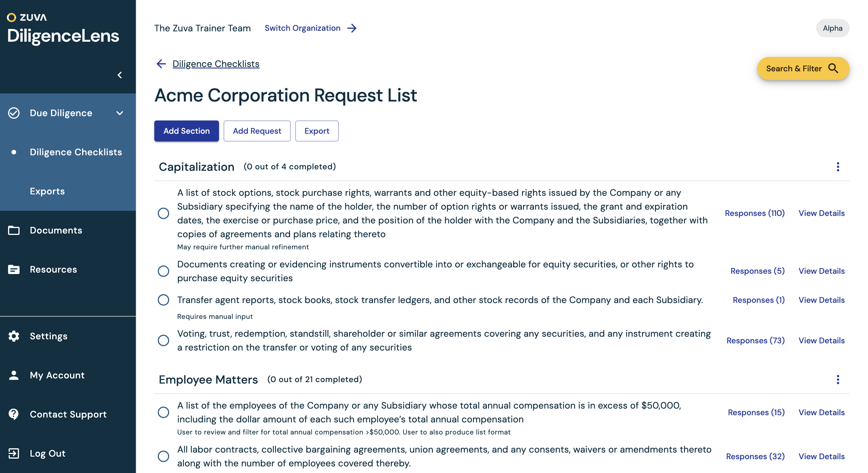The width and height of the screenshot is (868, 473).
Task: Click the Log Out icon
Action: coord(14,453)
